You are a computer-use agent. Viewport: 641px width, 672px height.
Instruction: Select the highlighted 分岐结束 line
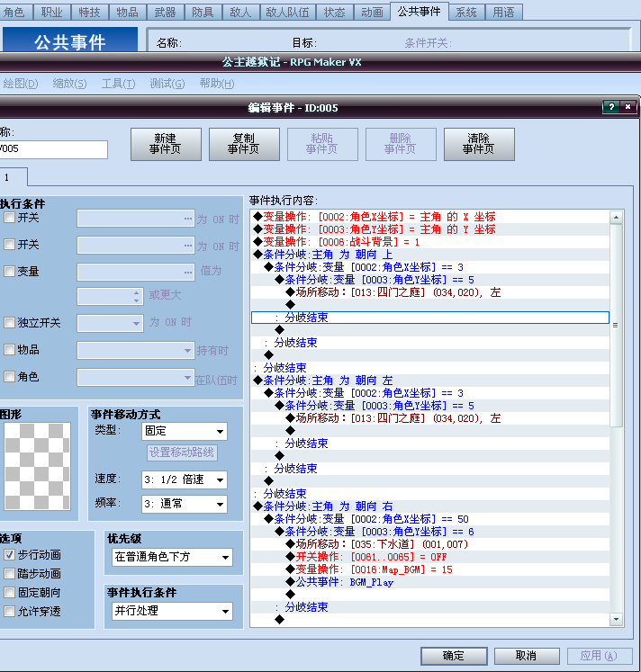tap(430, 318)
